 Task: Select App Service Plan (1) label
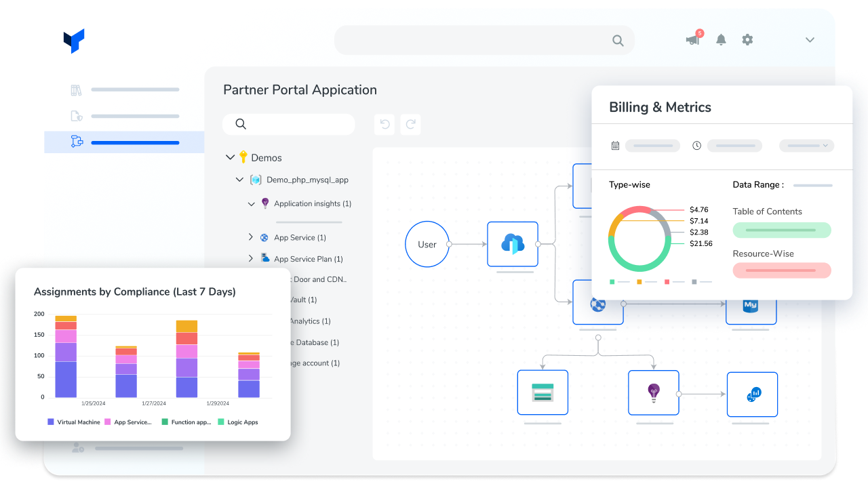309,259
